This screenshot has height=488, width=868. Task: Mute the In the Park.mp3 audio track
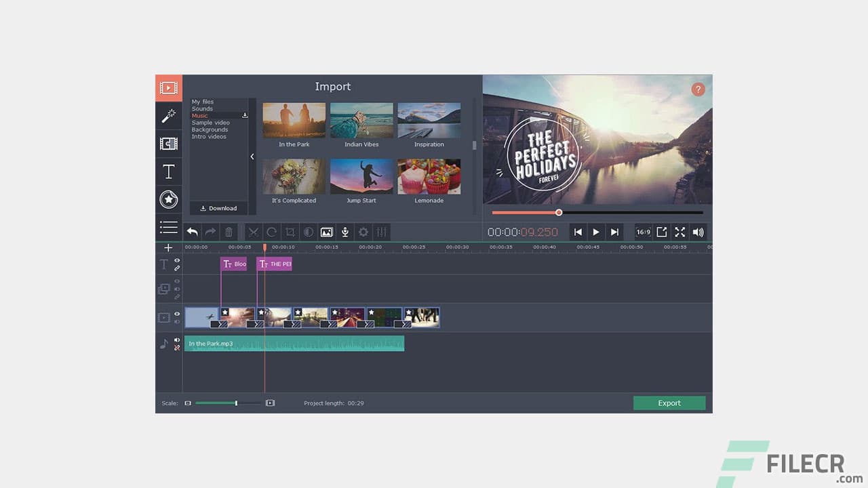(x=177, y=340)
